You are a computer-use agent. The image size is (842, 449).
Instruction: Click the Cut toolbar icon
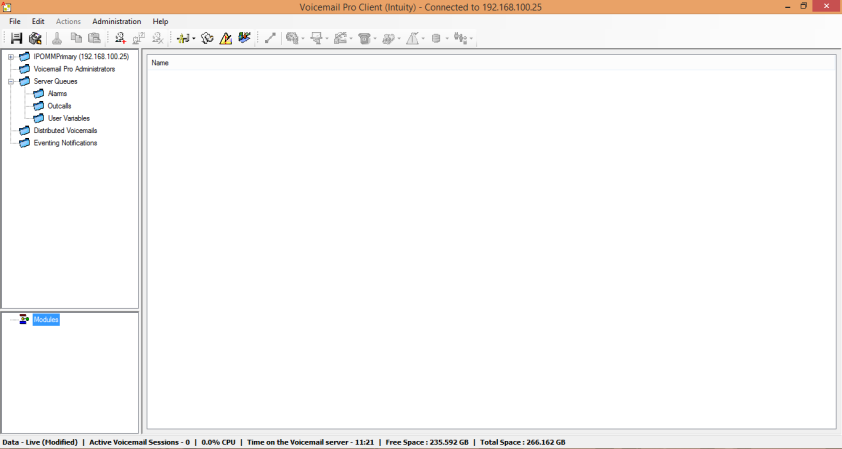(x=57, y=38)
